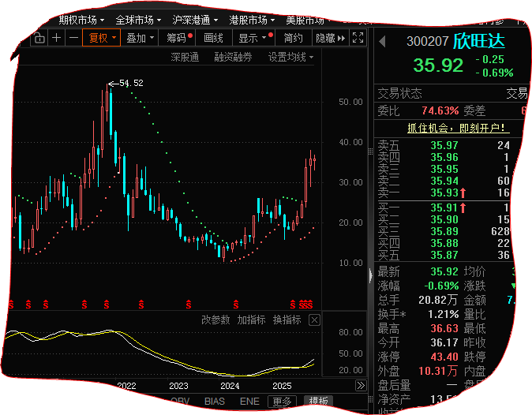Click stock name 欣旺达
Image resolution: width=532 pixels, height=415 pixels.
pos(479,41)
